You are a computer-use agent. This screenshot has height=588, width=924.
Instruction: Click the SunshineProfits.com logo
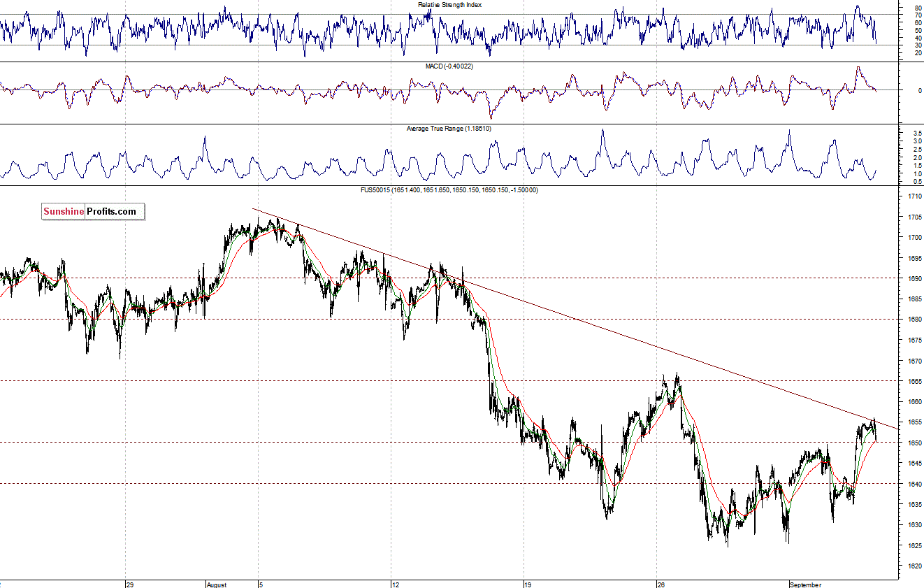[x=93, y=211]
